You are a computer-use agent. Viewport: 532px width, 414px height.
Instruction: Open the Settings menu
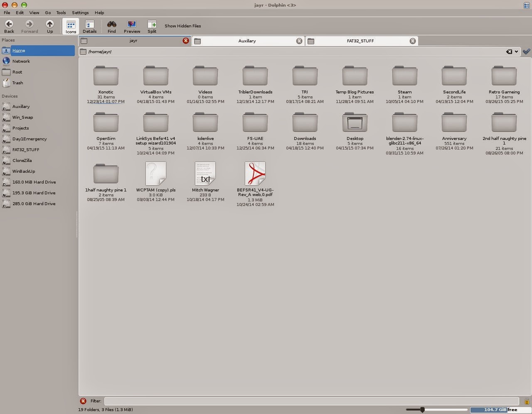[80, 13]
